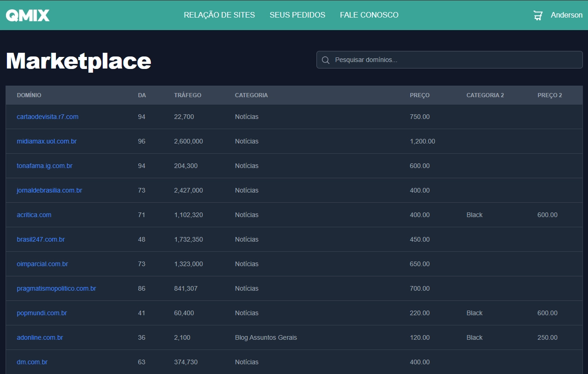
Task: Select price 700.00 in pragmatismopolitico row
Action: 420,288
